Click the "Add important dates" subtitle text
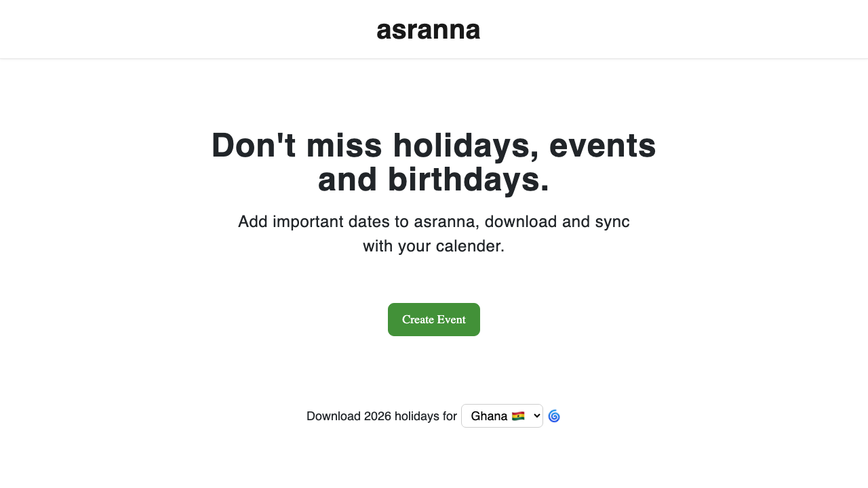Image resolution: width=868 pixels, height=488 pixels. pyautogui.click(x=433, y=222)
